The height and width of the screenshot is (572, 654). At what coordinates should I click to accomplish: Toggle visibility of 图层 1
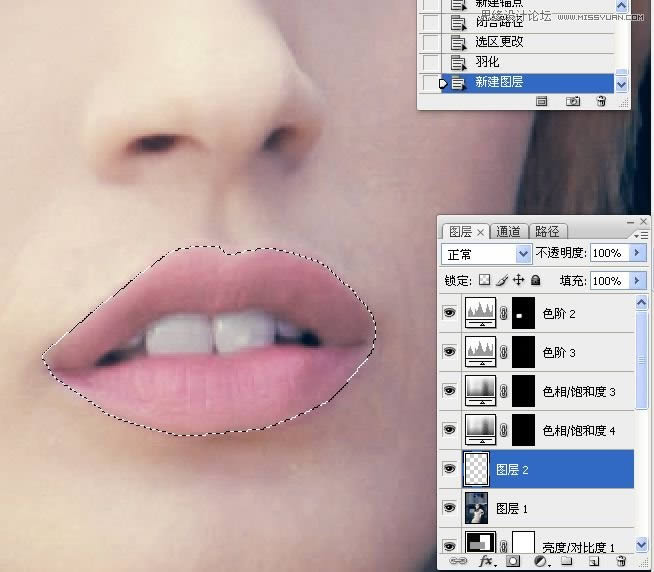coord(450,508)
